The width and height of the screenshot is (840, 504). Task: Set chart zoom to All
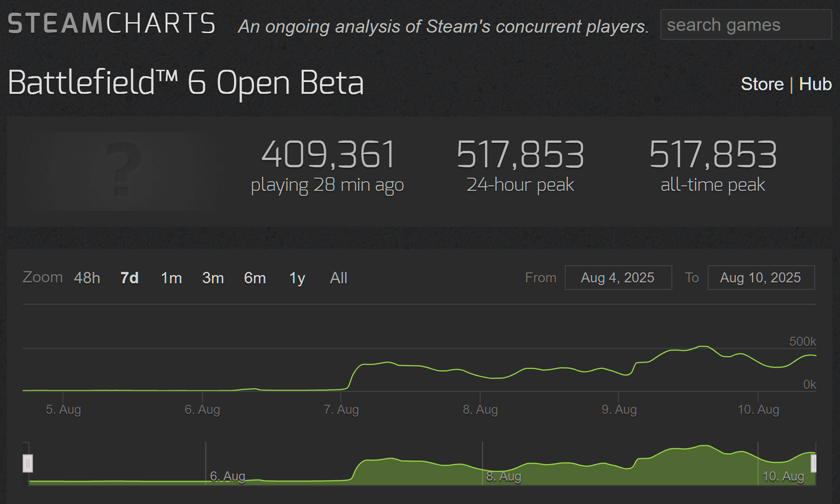(x=339, y=278)
